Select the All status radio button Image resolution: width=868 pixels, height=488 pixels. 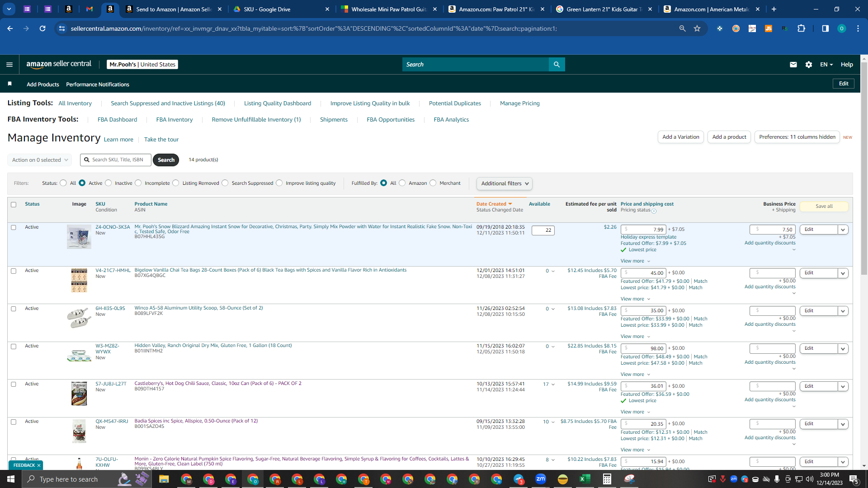63,183
